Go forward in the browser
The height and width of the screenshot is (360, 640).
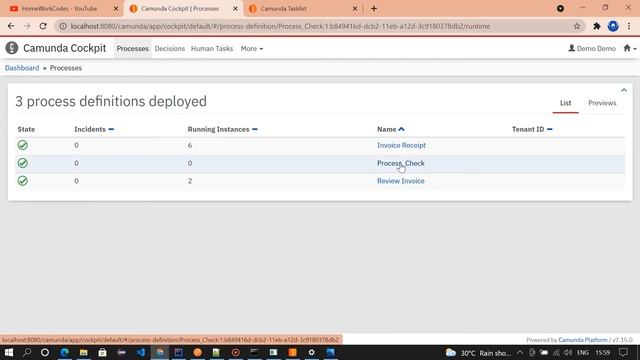point(27,26)
